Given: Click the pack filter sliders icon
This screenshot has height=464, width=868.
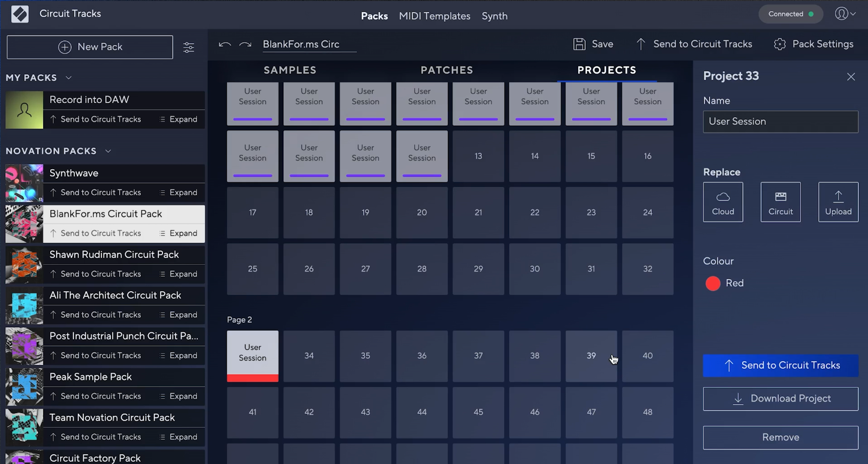Looking at the screenshot, I should click(x=189, y=47).
